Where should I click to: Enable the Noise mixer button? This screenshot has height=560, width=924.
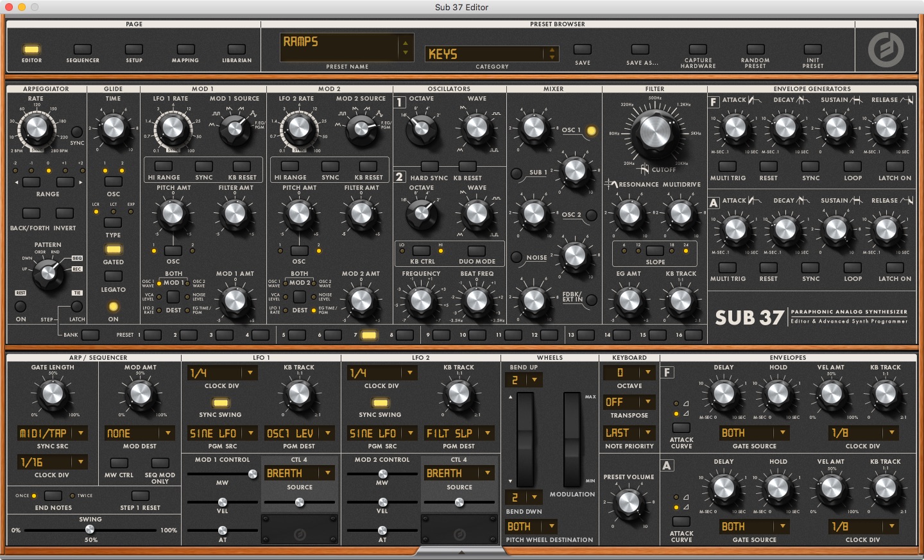click(x=517, y=258)
